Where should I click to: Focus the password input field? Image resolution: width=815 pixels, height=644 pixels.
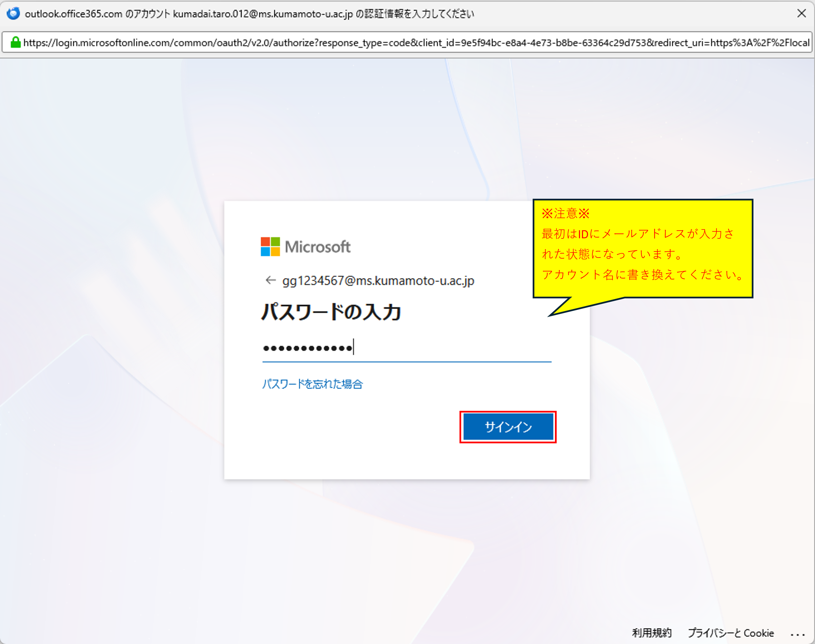[407, 348]
